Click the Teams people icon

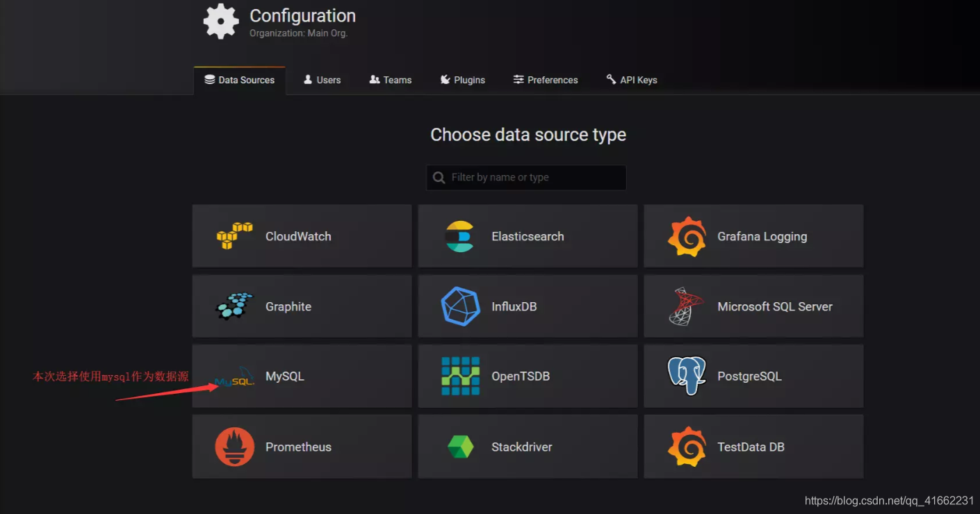(375, 80)
